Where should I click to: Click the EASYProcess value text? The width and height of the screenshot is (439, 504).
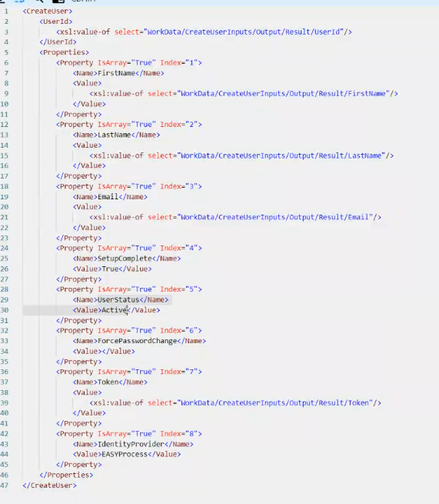click(x=125, y=454)
